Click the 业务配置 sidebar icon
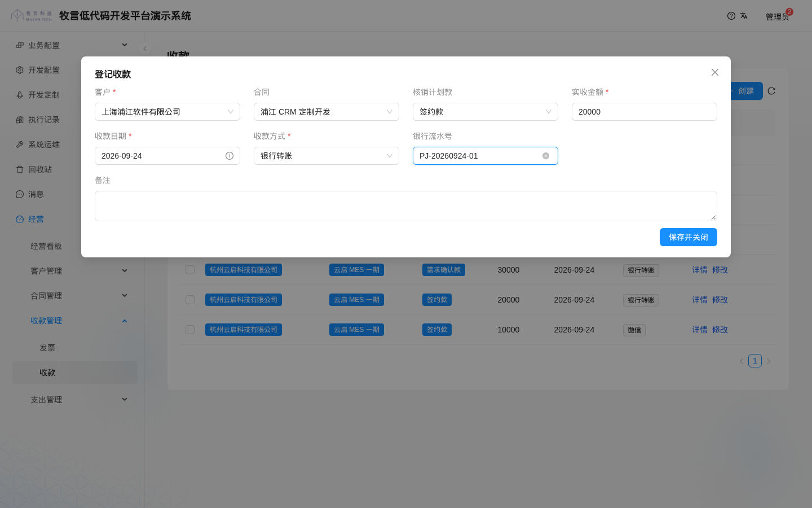812x508 pixels. [x=20, y=45]
